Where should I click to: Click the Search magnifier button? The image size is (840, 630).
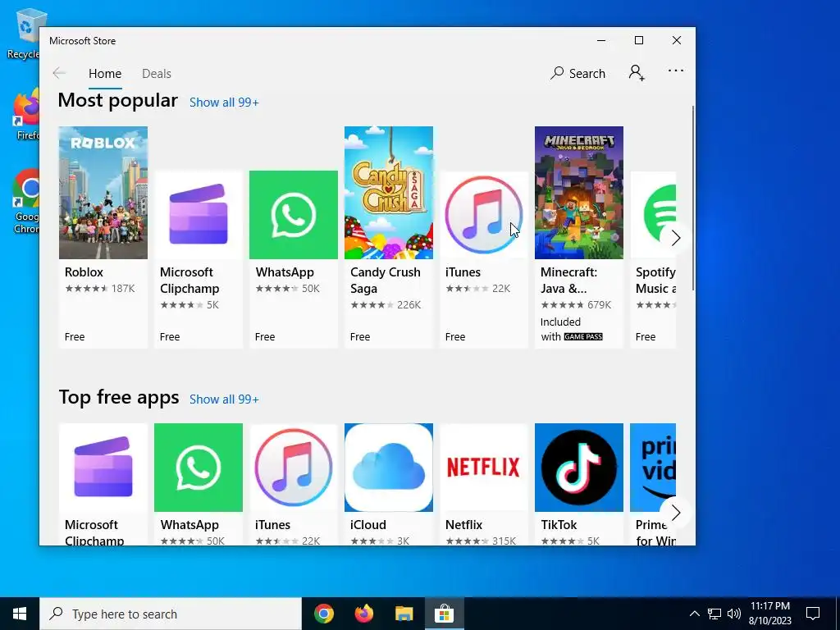577,73
